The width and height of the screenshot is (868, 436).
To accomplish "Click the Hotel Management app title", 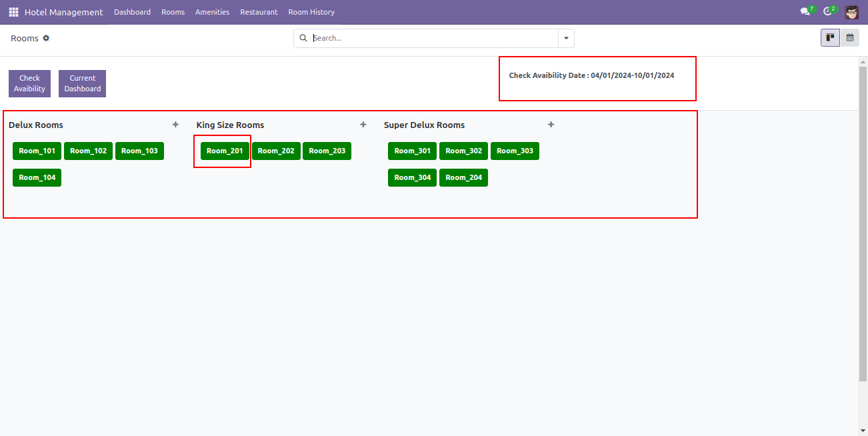I will click(x=64, y=12).
